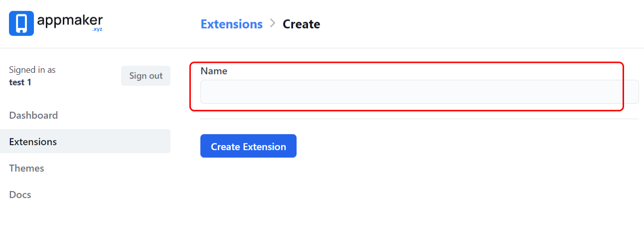Click the breadcrumb chevron separator

click(x=272, y=23)
